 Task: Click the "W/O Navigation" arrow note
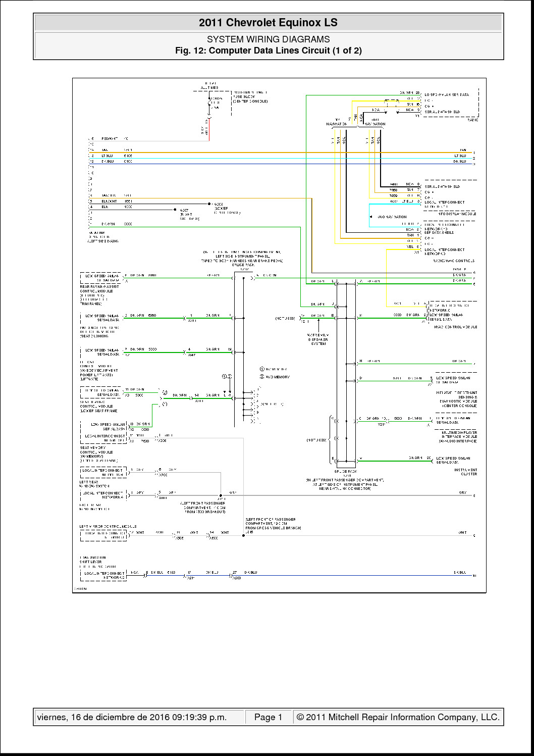pyautogui.click(x=392, y=217)
